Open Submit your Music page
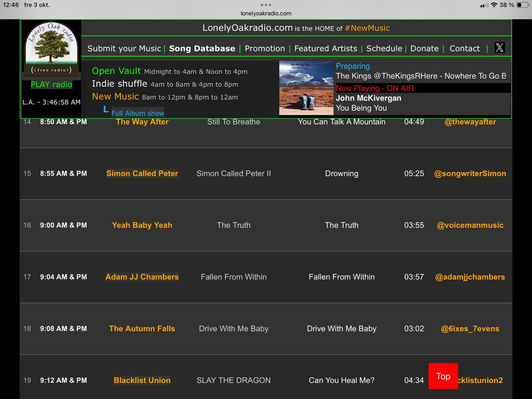 click(x=124, y=48)
